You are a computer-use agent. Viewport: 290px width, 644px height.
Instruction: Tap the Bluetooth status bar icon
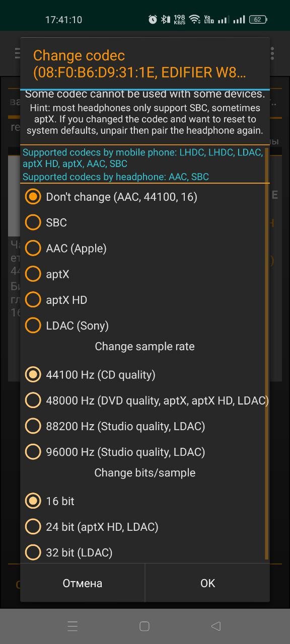(165, 20)
